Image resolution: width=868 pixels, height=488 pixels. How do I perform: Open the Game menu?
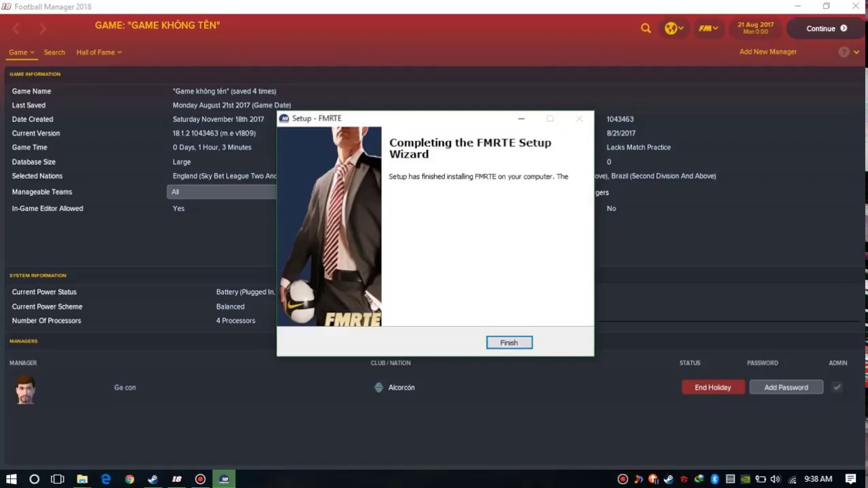coord(21,52)
